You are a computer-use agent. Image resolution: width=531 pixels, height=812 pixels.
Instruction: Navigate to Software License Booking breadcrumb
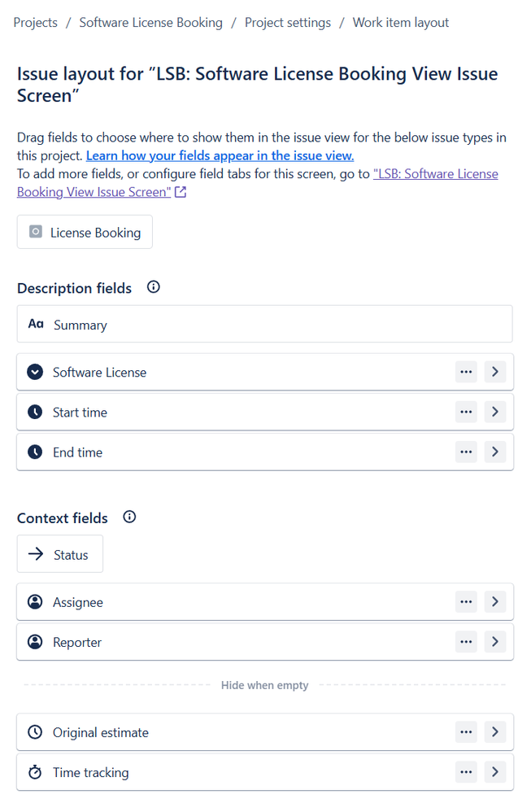coord(151,23)
